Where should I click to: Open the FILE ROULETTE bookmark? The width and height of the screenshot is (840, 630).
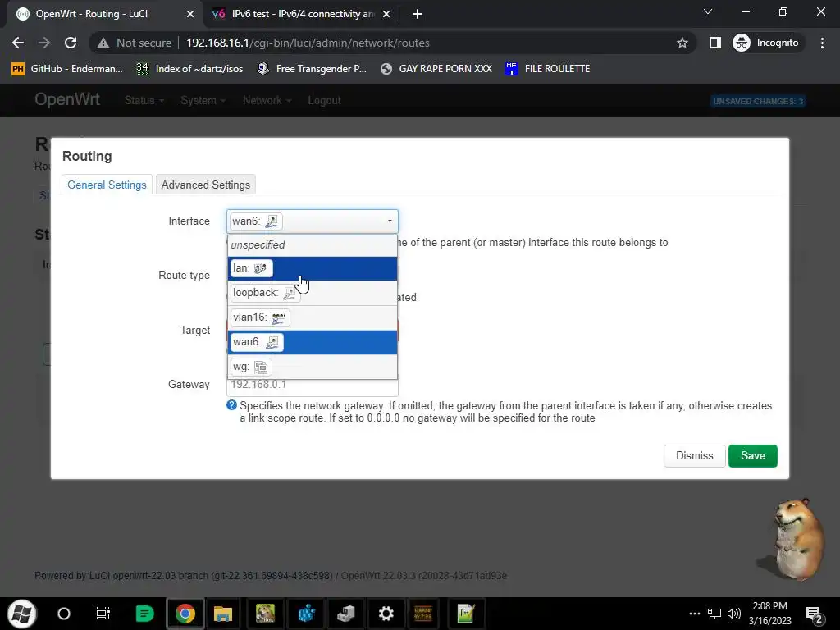point(547,69)
